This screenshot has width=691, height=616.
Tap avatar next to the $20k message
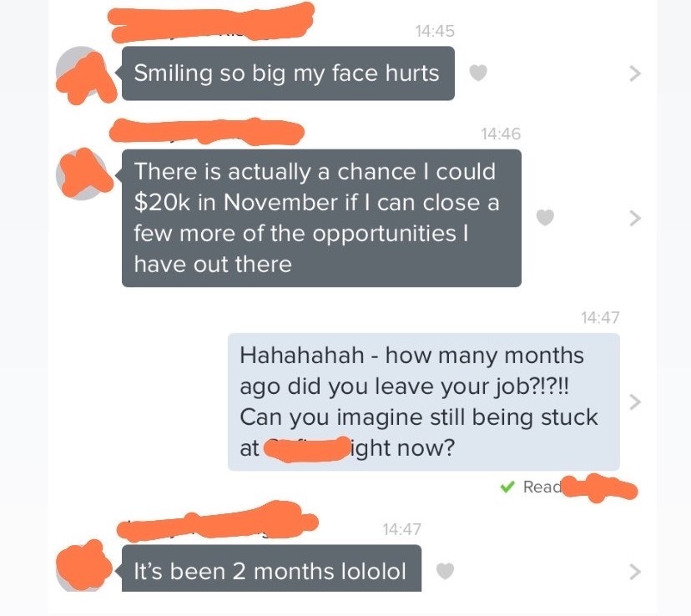[82, 174]
